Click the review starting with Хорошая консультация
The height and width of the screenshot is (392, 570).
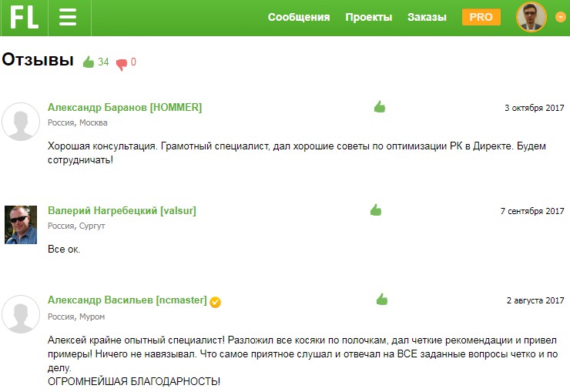[297, 153]
